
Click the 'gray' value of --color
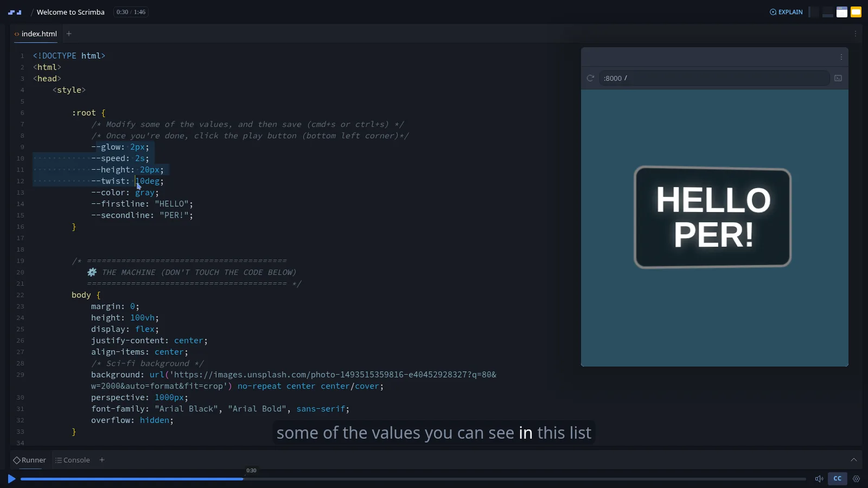tap(145, 192)
